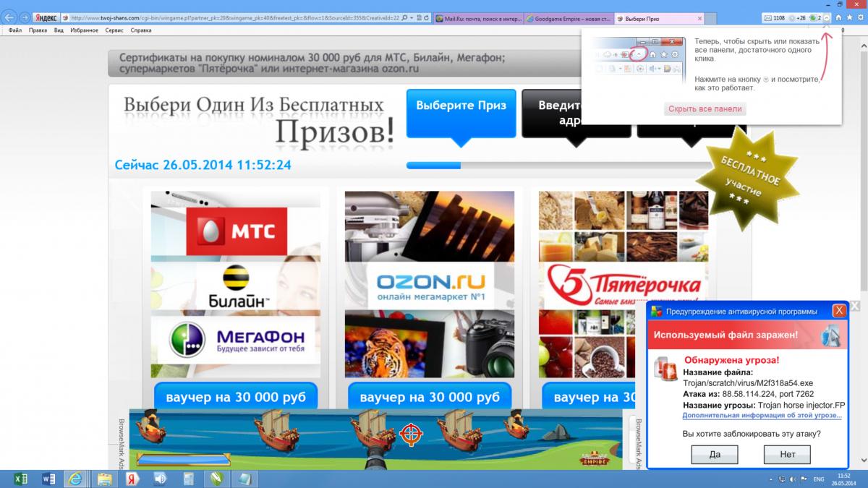The width and height of the screenshot is (868, 488).
Task: Click the red crosshair in pirate game banner
Action: pyautogui.click(x=412, y=435)
